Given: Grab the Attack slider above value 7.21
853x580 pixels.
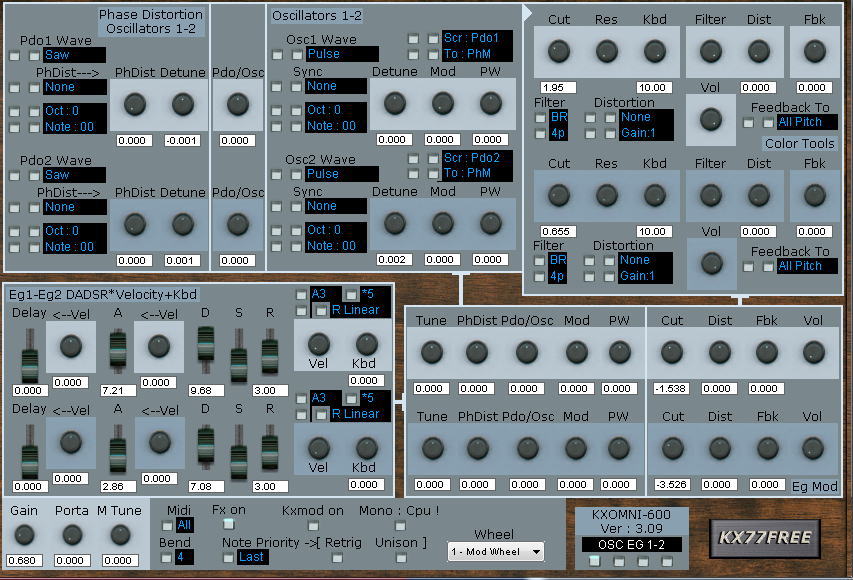Looking at the screenshot, I should pyautogui.click(x=118, y=349).
